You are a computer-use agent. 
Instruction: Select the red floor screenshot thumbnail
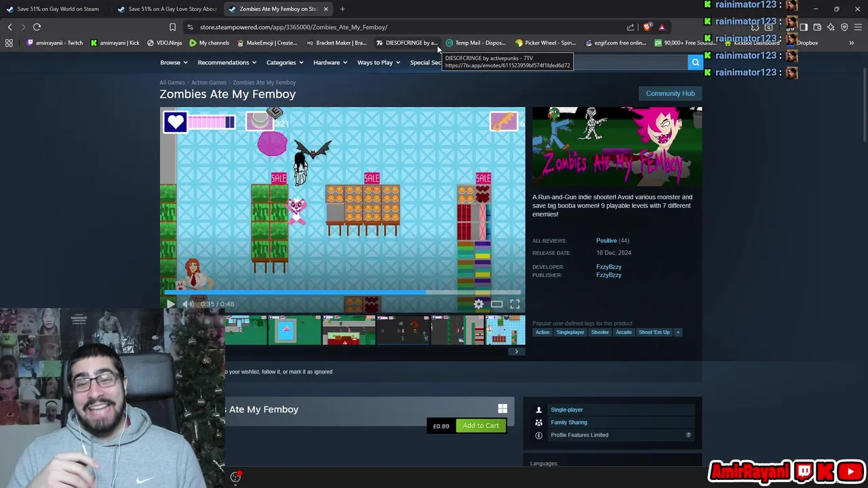[349, 330]
